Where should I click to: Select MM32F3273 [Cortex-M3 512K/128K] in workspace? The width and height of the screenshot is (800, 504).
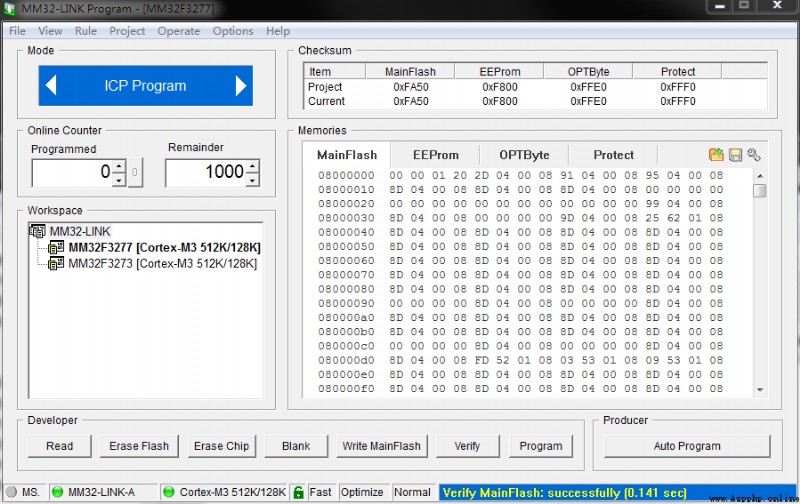(163, 264)
